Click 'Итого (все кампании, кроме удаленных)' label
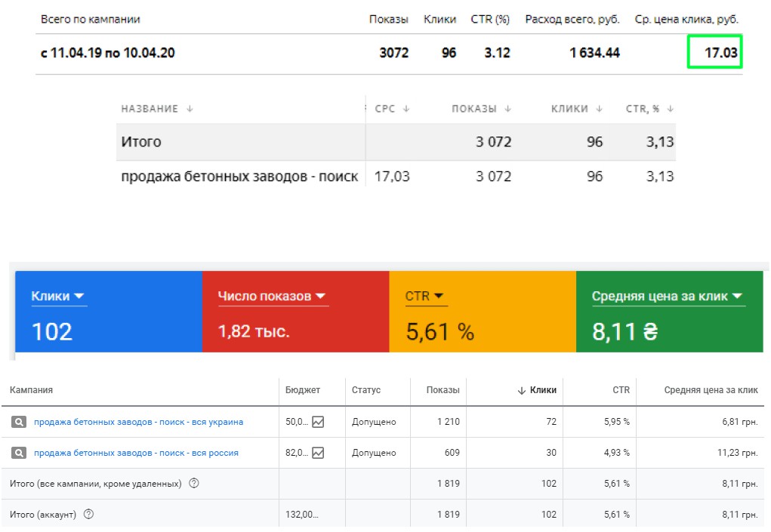Screen dimensions: 771x532 pos(95,484)
